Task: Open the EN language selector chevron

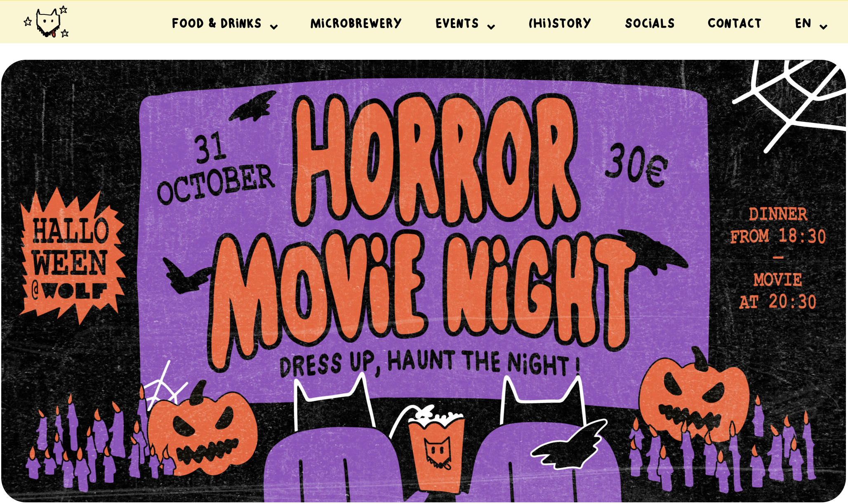Action: [x=823, y=27]
